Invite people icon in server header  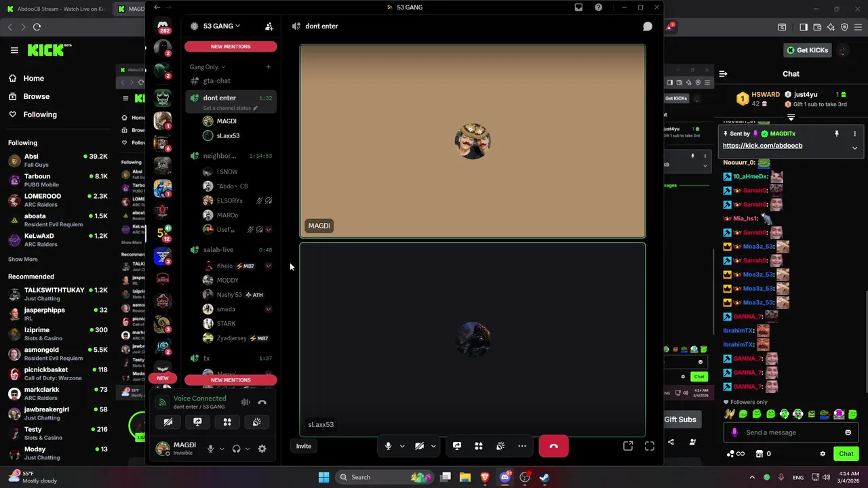[269, 26]
